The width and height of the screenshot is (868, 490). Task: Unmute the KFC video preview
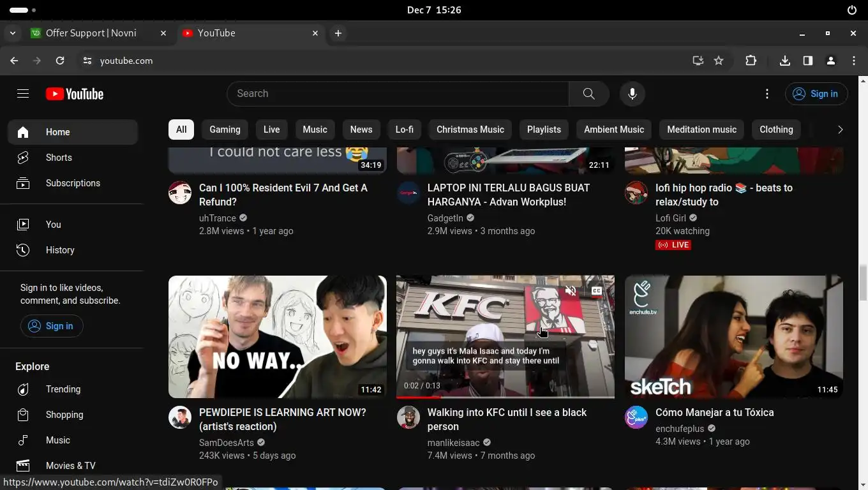point(571,291)
